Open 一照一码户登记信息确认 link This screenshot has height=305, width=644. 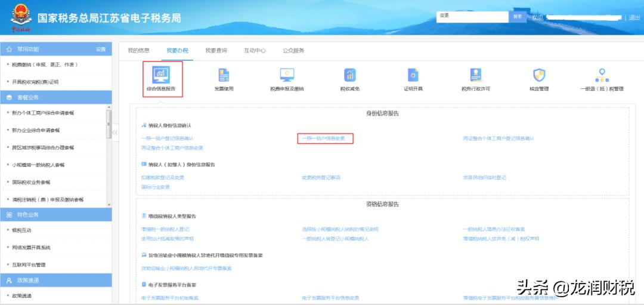tap(167, 138)
